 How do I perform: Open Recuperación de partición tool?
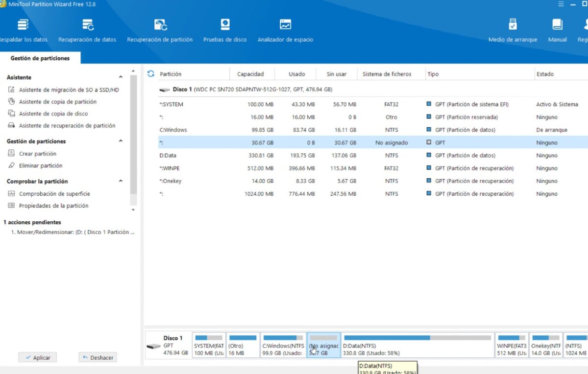tap(160, 30)
